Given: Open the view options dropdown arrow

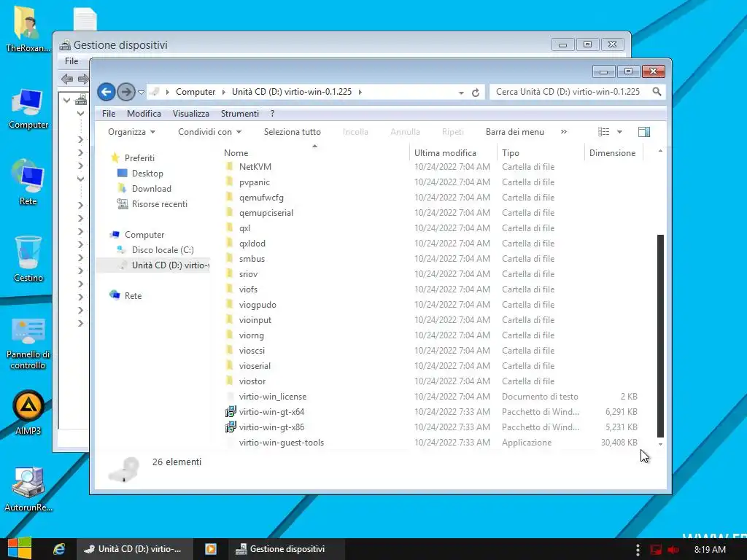Looking at the screenshot, I should [619, 132].
